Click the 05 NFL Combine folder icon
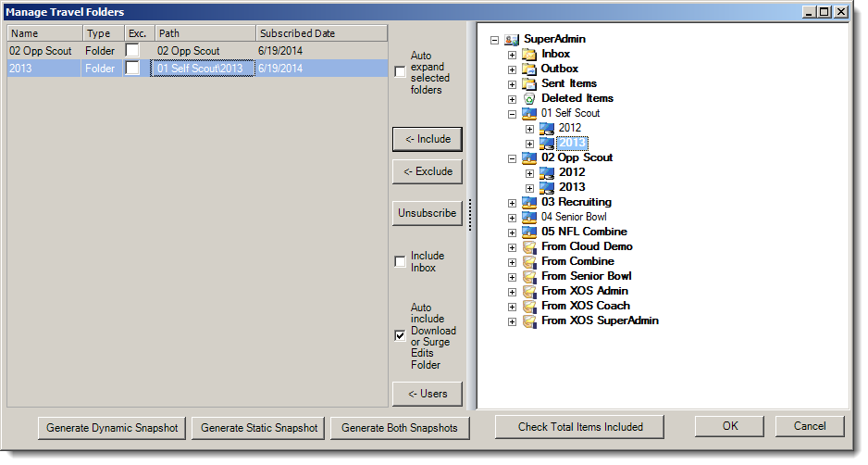This screenshot has width=868, height=465. pos(529,232)
